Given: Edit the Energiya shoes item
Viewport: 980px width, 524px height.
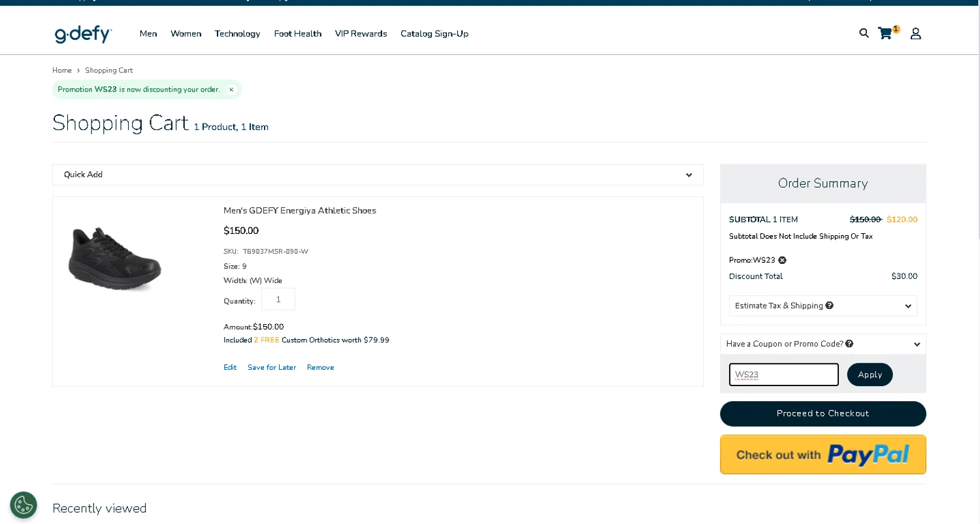Looking at the screenshot, I should [x=230, y=368].
